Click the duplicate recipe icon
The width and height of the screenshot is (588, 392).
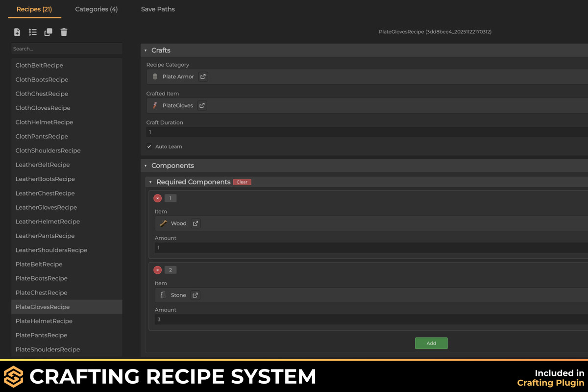[49, 32]
